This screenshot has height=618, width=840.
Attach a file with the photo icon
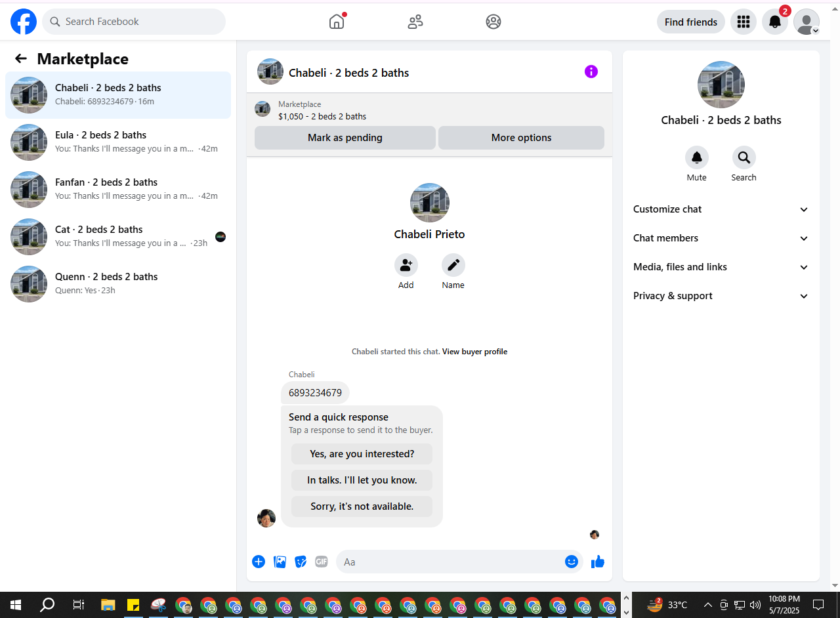click(280, 562)
